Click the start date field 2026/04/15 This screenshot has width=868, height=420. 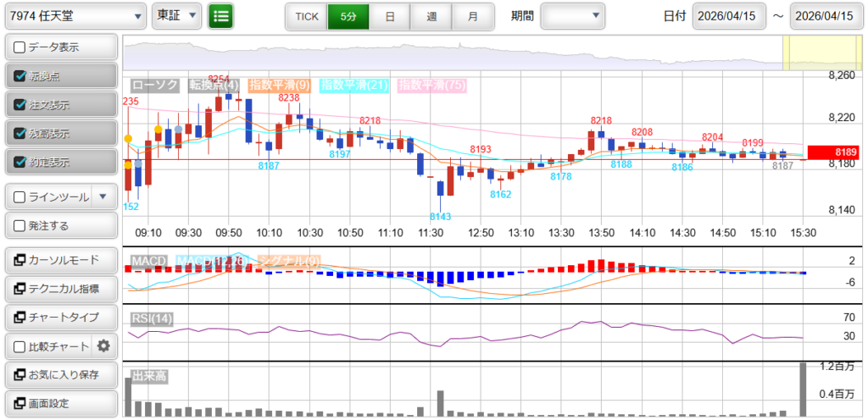coord(729,16)
